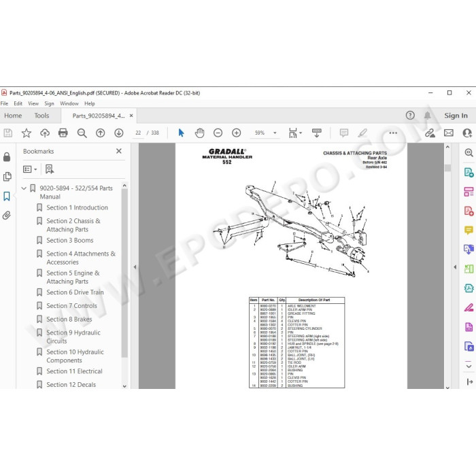Image resolution: width=476 pixels, height=476 pixels.
Task: Jump to Section 11 Electrical bookmark
Action: [74, 371]
